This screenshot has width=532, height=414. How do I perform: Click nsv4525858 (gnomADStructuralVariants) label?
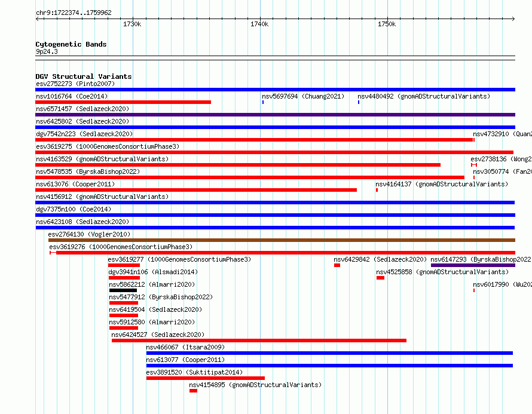(442, 272)
